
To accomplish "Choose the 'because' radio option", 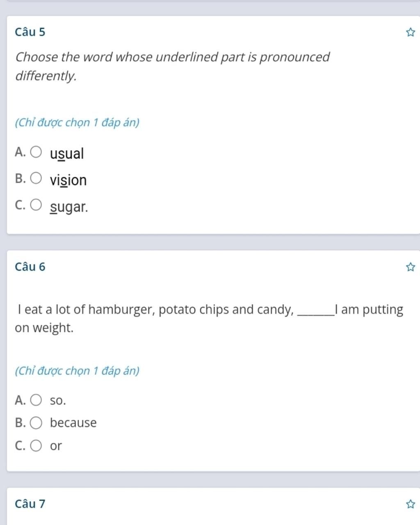I will click(36, 423).
